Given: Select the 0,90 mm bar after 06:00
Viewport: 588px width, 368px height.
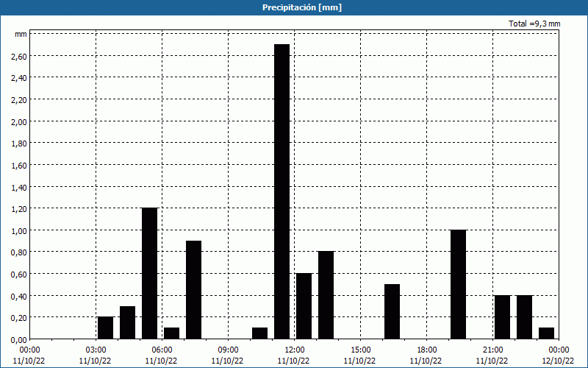Looking at the screenshot, I should (x=194, y=290).
